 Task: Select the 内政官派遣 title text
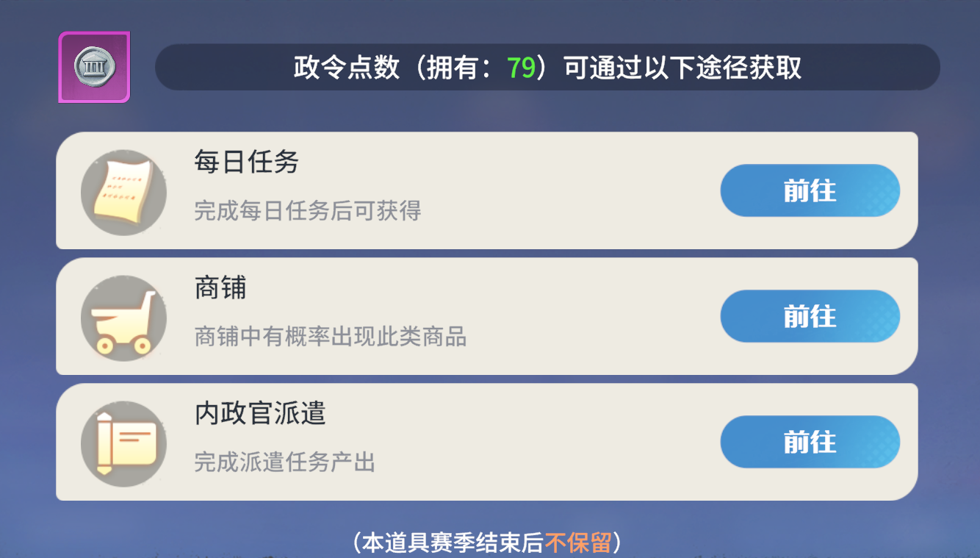(x=260, y=413)
